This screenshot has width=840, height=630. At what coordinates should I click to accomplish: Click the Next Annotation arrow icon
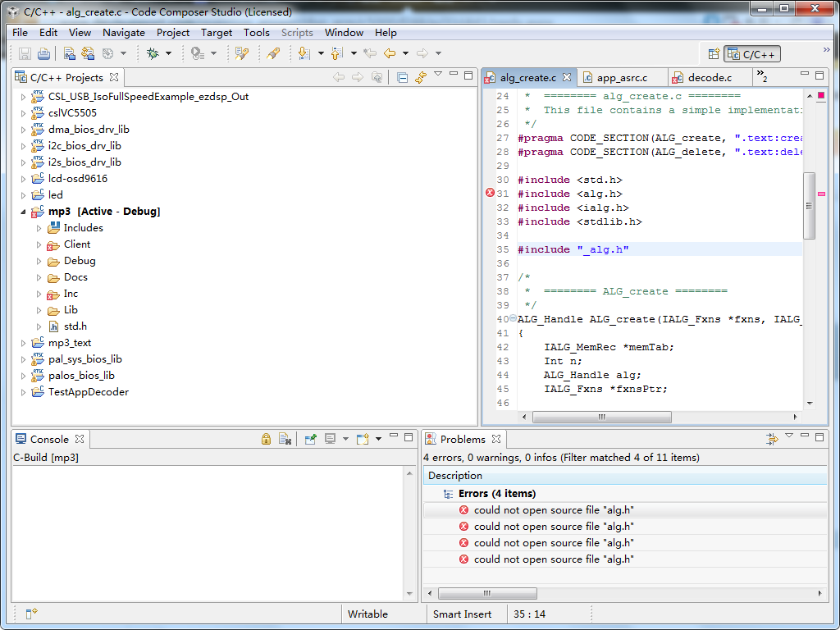304,53
